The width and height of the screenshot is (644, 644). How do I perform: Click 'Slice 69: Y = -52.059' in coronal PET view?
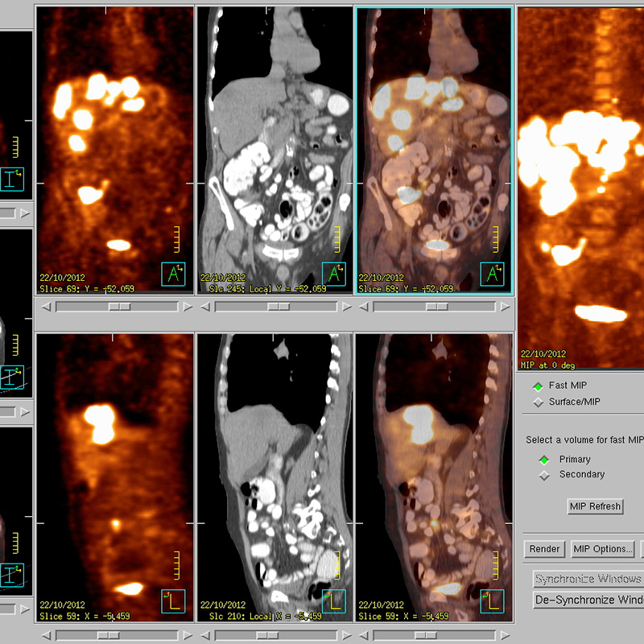point(87,289)
